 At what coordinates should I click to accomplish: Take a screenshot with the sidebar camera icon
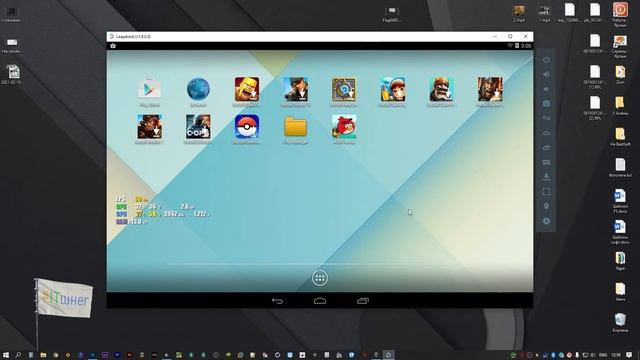pyautogui.click(x=546, y=104)
